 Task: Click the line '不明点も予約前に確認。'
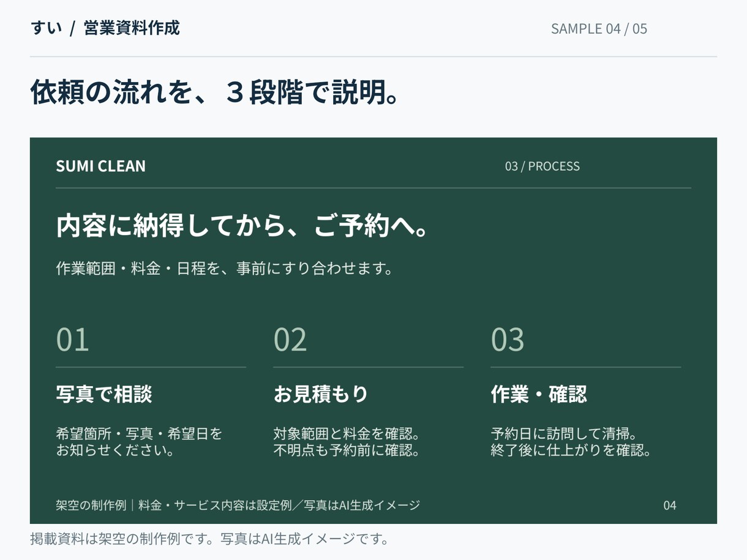pos(347,451)
